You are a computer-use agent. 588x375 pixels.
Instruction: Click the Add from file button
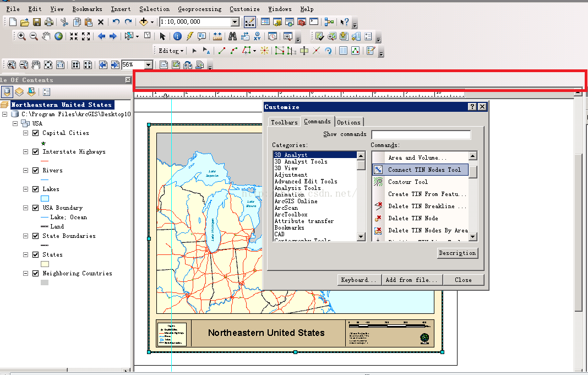click(x=411, y=280)
